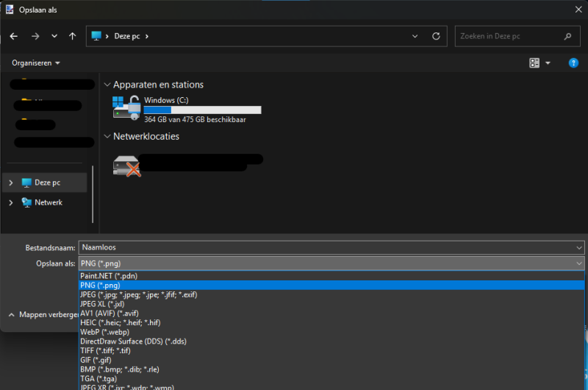588x390 pixels.
Task: Choose AV1 (AVIF) (*.avif) format
Action: (x=331, y=313)
